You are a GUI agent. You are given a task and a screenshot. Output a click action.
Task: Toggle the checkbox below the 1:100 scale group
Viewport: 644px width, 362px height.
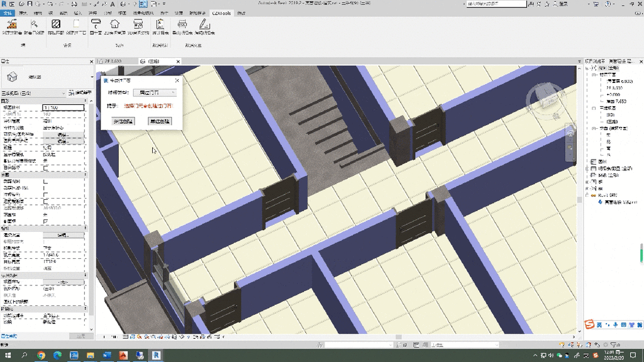point(45,168)
